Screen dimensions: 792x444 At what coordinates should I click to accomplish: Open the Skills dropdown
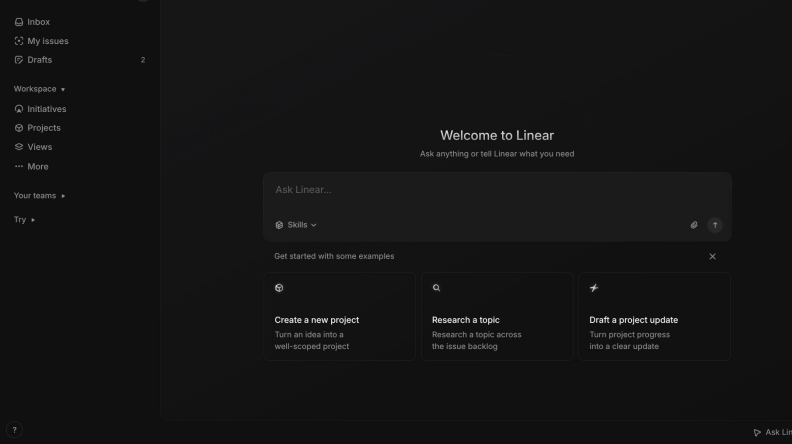[296, 225]
